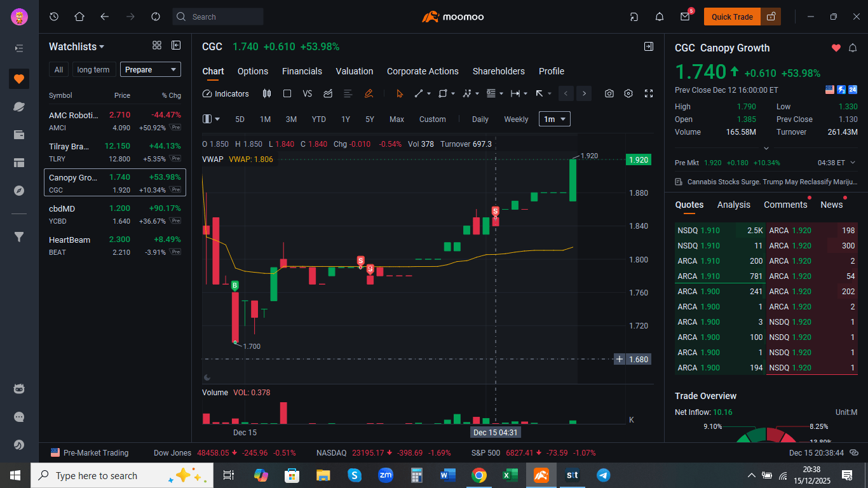Open the News tab
Screen dimensions: 868x488
tap(831, 205)
